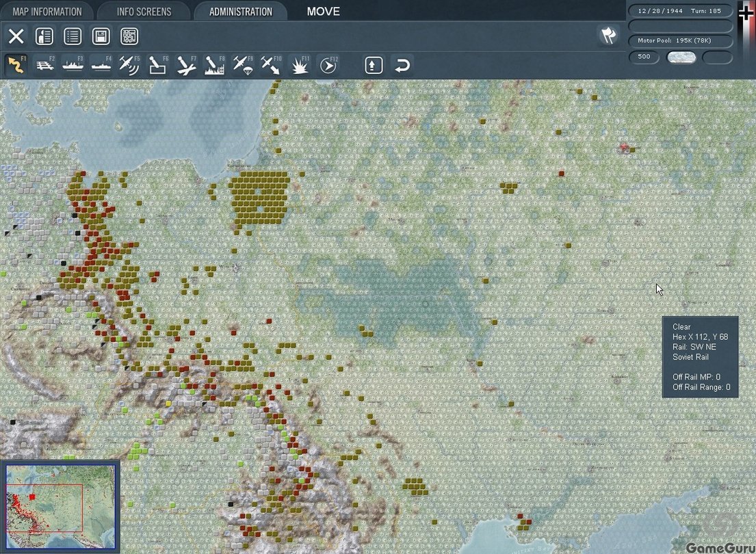Open the lined list options icon
Viewport: 756px width, 554px height.
coord(73,36)
